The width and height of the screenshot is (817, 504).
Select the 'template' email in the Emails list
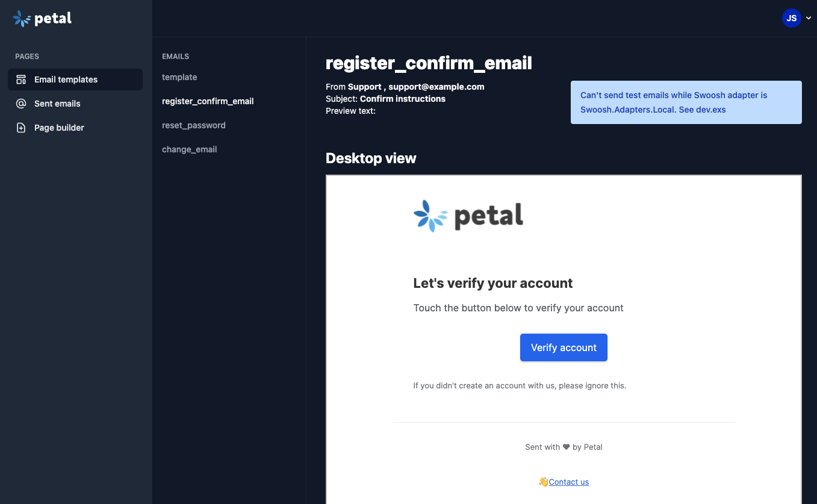coord(179,77)
